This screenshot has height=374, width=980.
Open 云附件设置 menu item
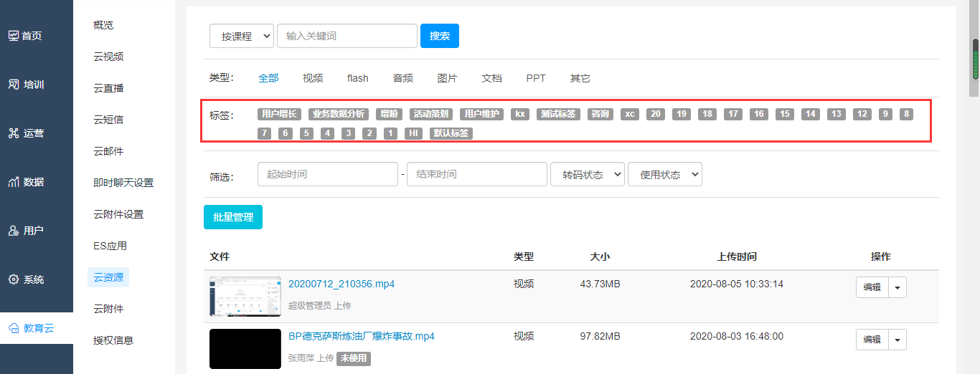point(118,214)
